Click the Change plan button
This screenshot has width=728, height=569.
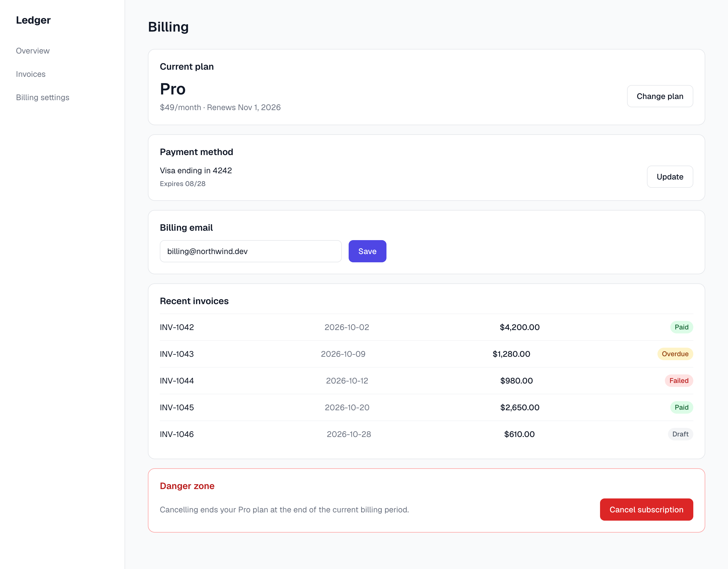click(x=660, y=96)
